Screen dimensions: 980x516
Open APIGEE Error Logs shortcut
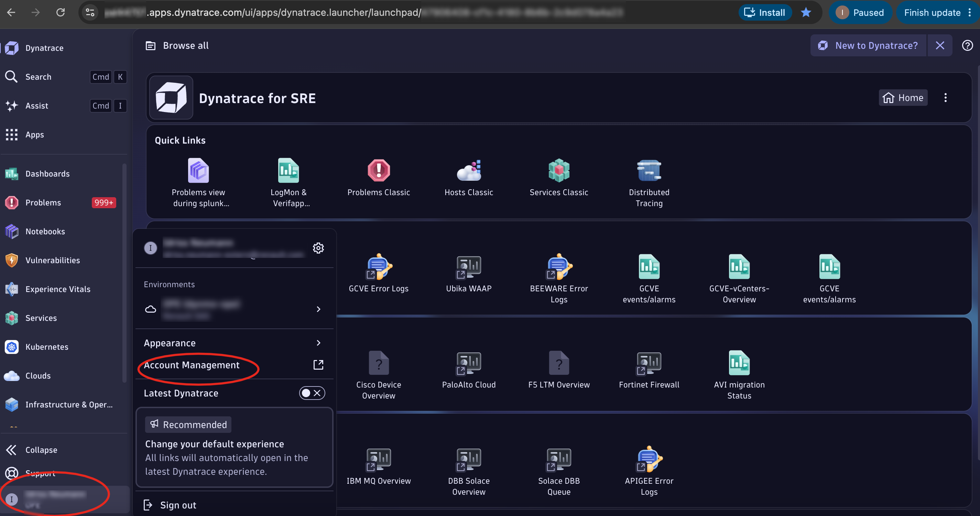click(x=649, y=471)
